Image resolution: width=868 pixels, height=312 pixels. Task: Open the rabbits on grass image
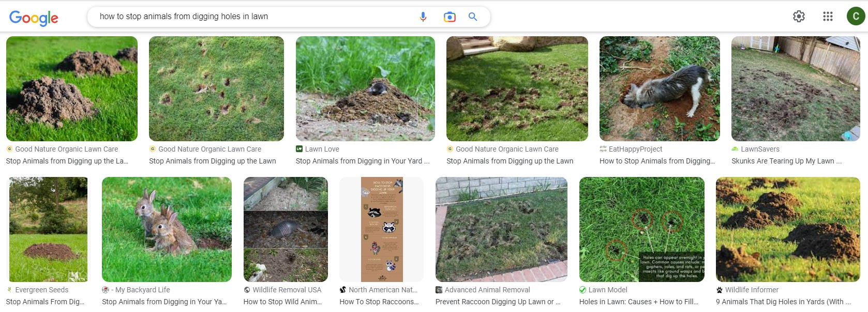167,229
